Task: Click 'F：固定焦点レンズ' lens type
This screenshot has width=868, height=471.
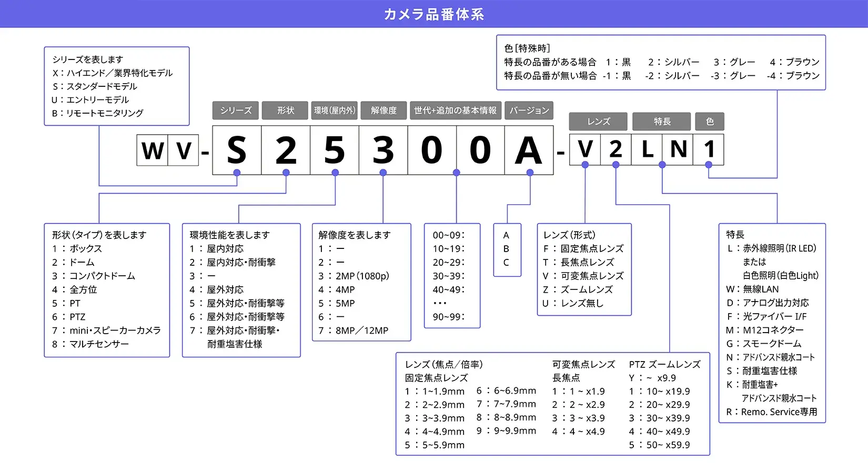Action: [583, 248]
